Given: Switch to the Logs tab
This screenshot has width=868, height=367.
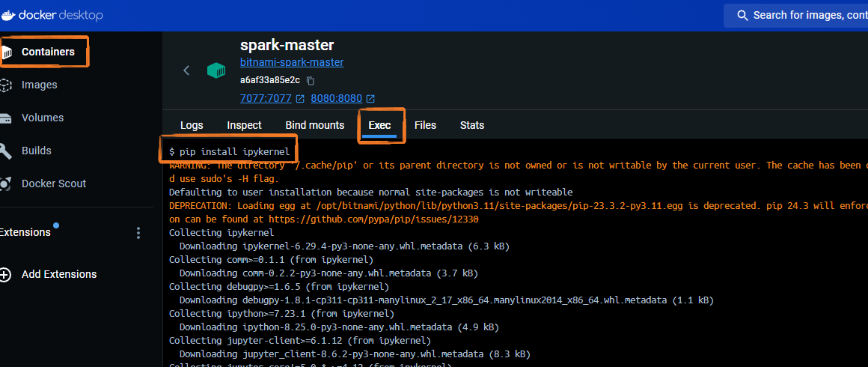Looking at the screenshot, I should 192,125.
